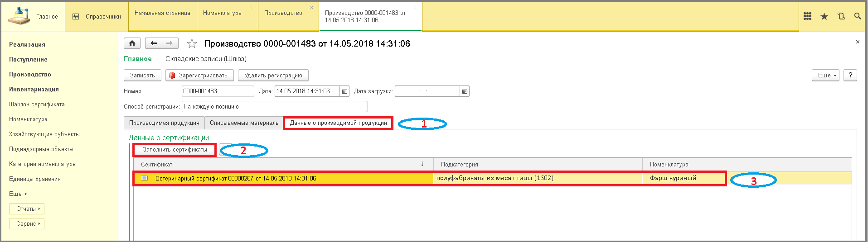868x242 pixels.
Task: Click the Дата загрузки input field
Action: (x=427, y=91)
